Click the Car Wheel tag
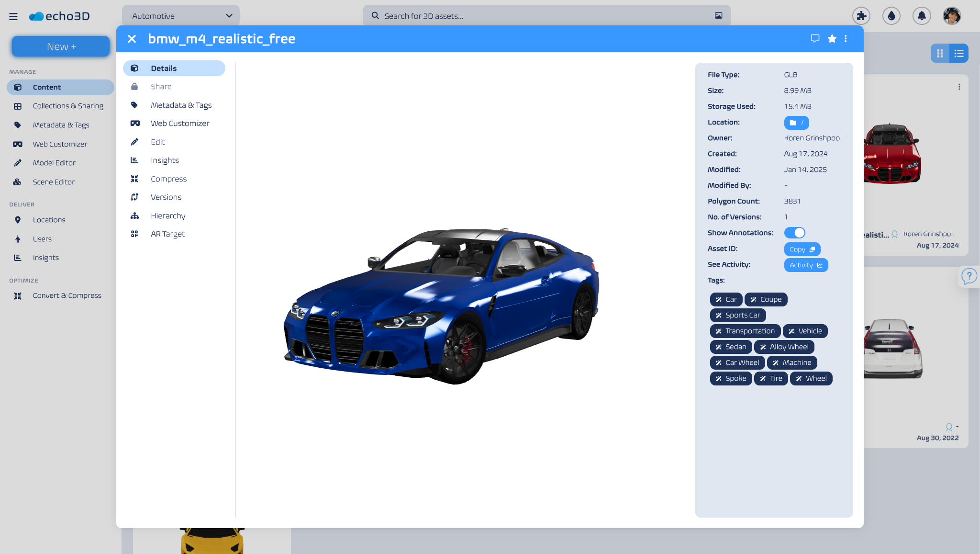980x554 pixels. 737,362
